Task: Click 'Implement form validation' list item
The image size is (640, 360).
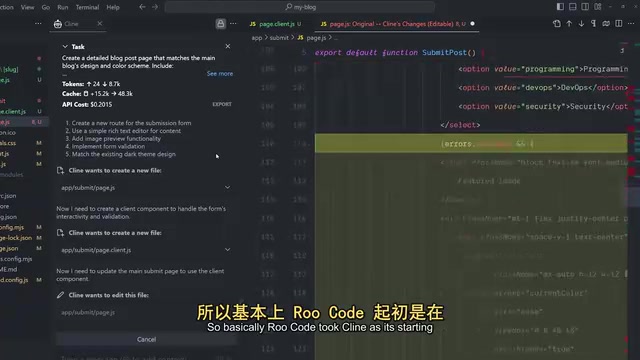Action: (108, 146)
